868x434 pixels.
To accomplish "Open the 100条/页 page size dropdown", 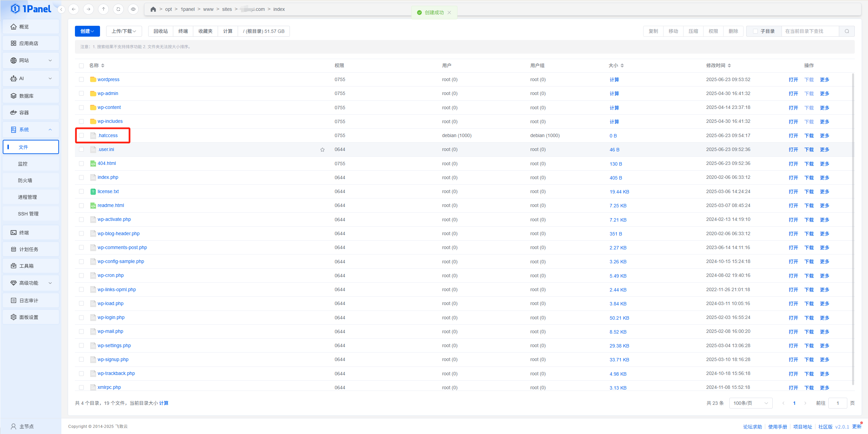I will pyautogui.click(x=750, y=403).
